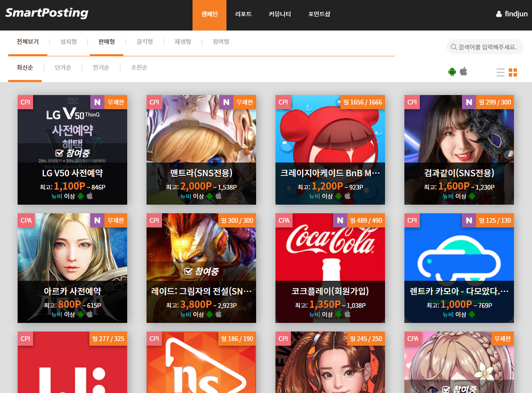This screenshot has height=393, width=532.
Task: Sort campaigns by 단가순
Action: coord(63,68)
